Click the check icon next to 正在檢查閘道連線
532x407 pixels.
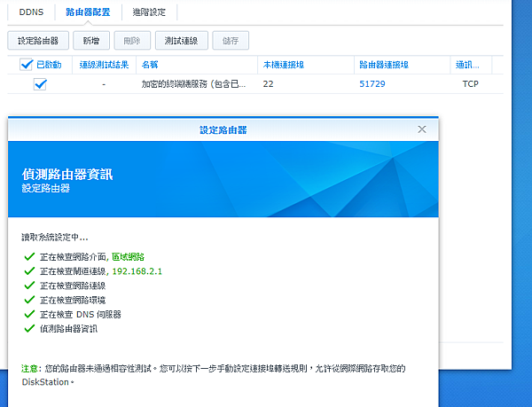[28, 271]
